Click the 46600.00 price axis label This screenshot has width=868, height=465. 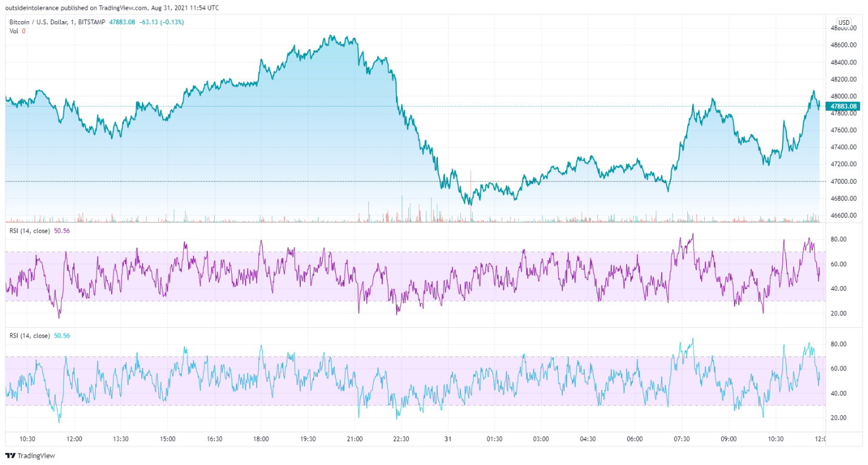click(843, 215)
